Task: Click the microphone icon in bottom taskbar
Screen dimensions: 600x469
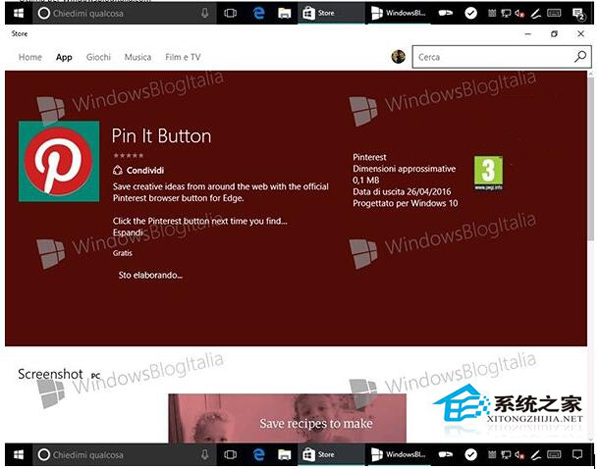Action: point(205,454)
